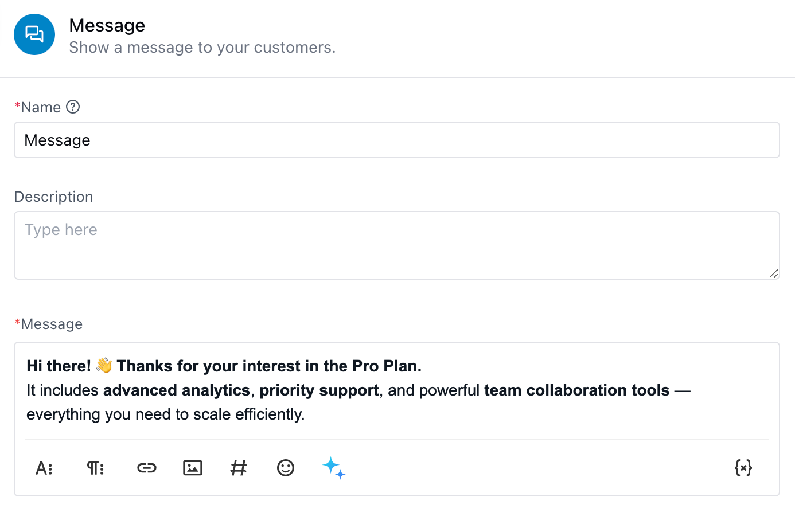Click the insert link icon

pos(147,468)
